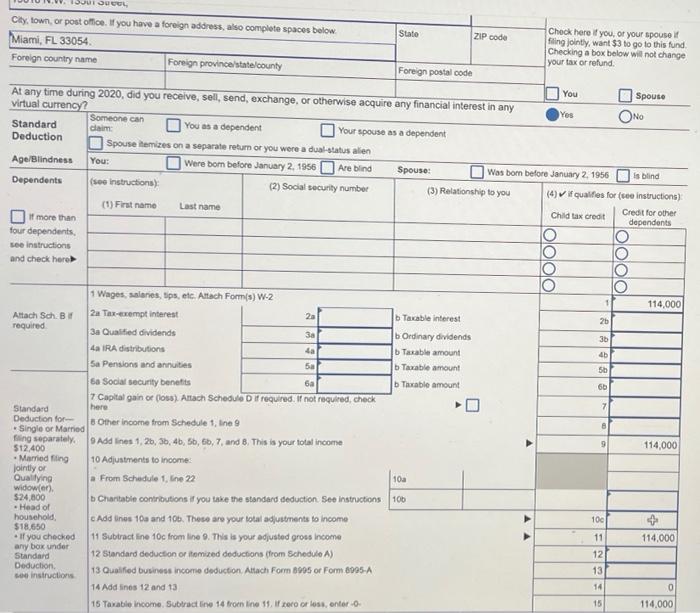The height and width of the screenshot is (613, 700).
Task: Check You 'Are blind' box
Action: (328, 168)
